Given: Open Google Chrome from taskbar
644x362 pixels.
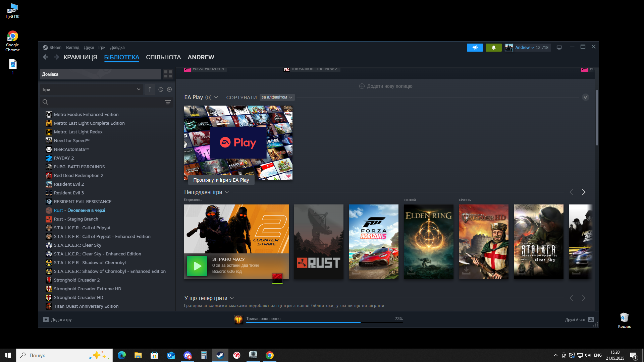Looking at the screenshot, I should (270, 355).
